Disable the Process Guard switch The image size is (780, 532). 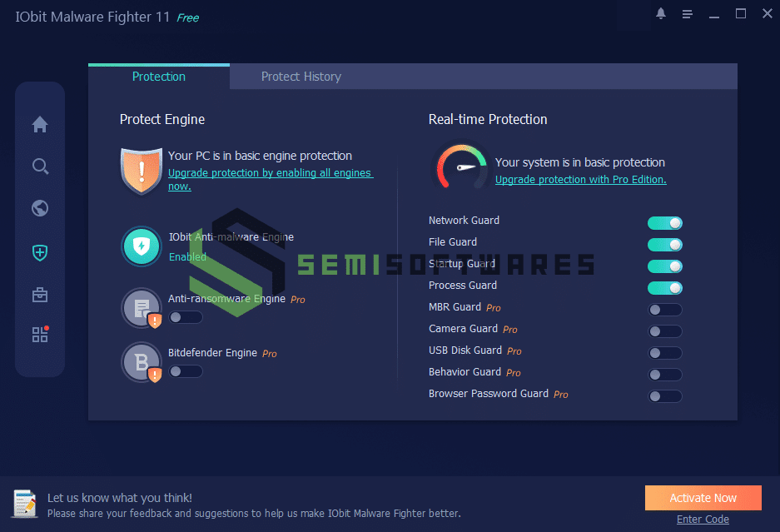coord(664,288)
